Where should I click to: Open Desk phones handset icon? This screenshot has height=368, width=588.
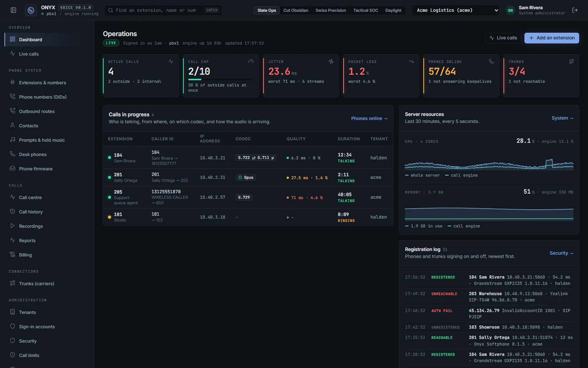point(12,154)
